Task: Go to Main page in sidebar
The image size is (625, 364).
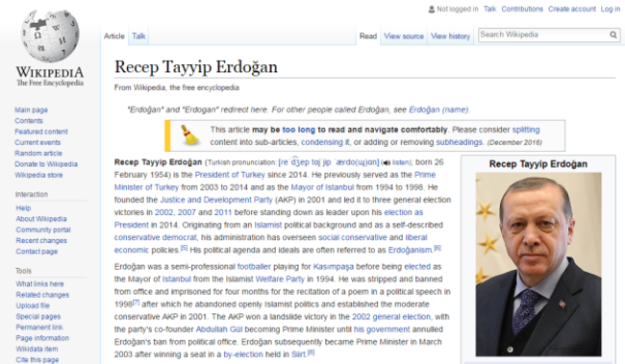Action: [x=31, y=109]
